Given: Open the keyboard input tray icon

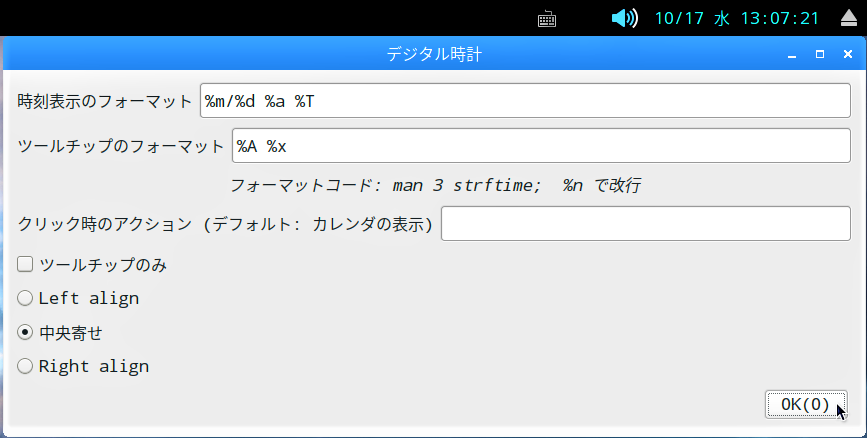Looking at the screenshot, I should (546, 19).
